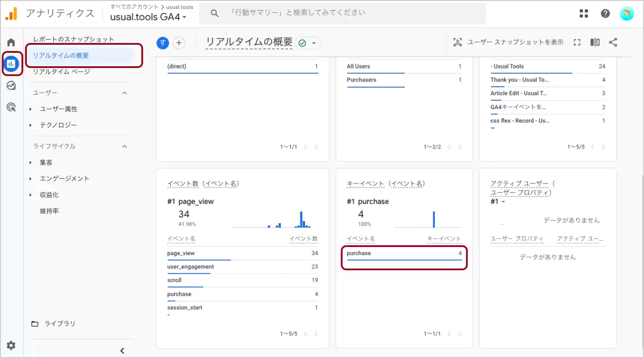The width and height of the screenshot is (644, 358).
Task: Open the ライブラリ link
Action: (x=59, y=324)
